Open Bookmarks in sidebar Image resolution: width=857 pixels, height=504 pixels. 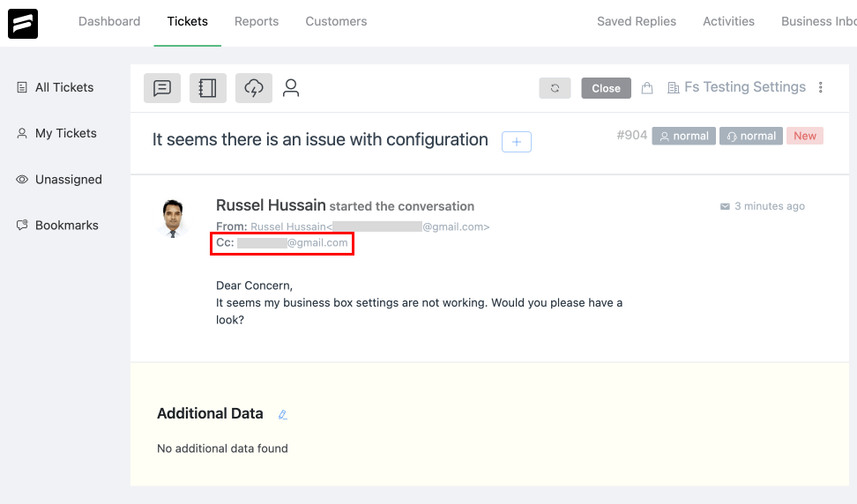[x=67, y=226]
